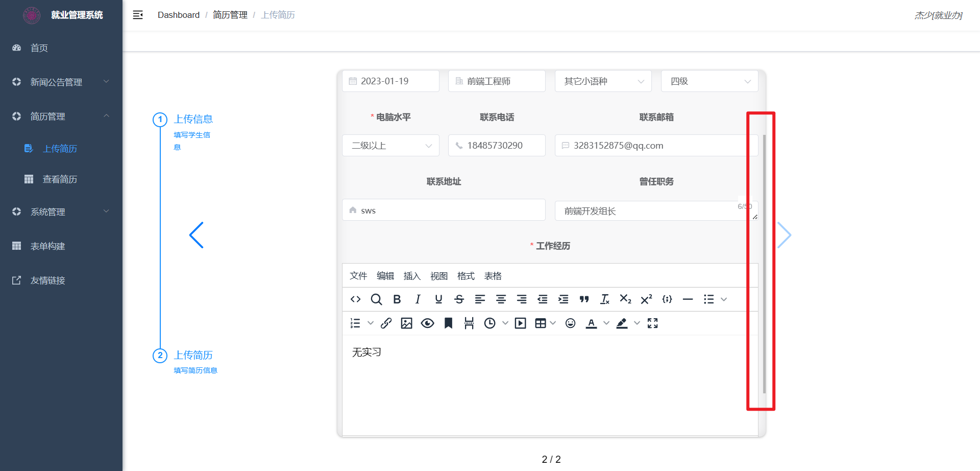Open the 格式 menu in the editor

click(x=465, y=276)
